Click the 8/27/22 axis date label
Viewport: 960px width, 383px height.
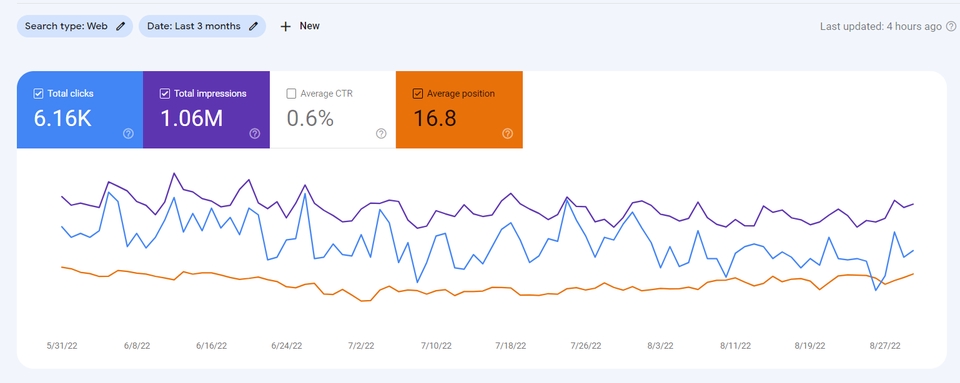point(885,346)
